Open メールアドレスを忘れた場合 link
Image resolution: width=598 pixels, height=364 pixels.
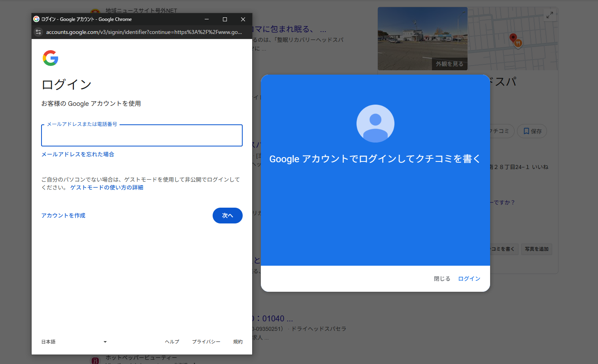pyautogui.click(x=78, y=154)
